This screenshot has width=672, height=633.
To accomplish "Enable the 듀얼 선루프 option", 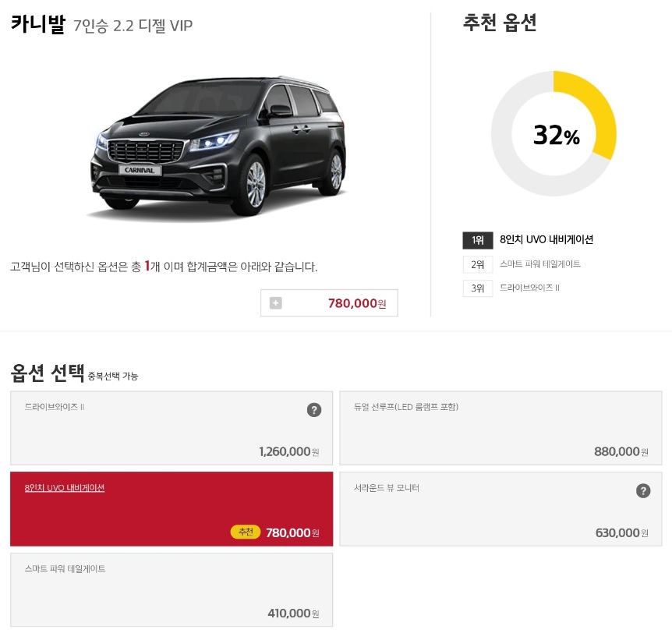I will click(500, 427).
